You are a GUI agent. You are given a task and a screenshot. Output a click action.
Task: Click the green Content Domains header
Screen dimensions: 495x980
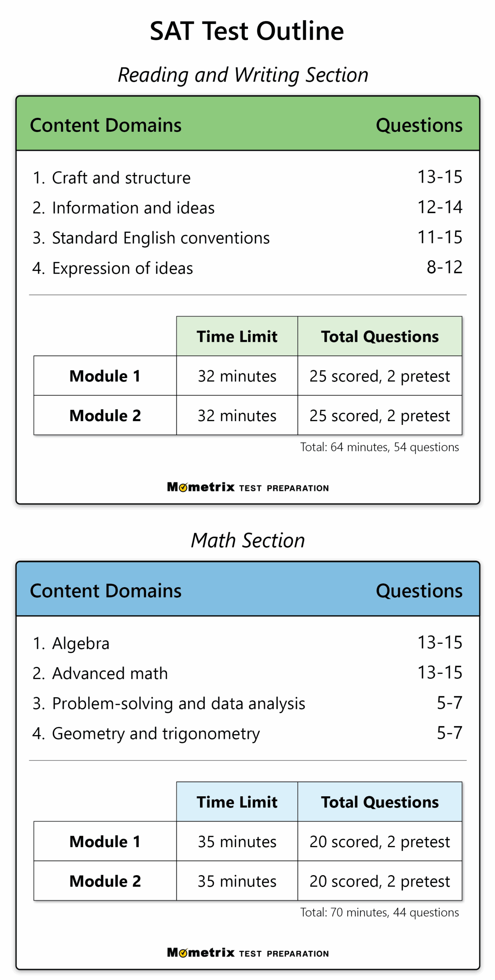pos(106,125)
